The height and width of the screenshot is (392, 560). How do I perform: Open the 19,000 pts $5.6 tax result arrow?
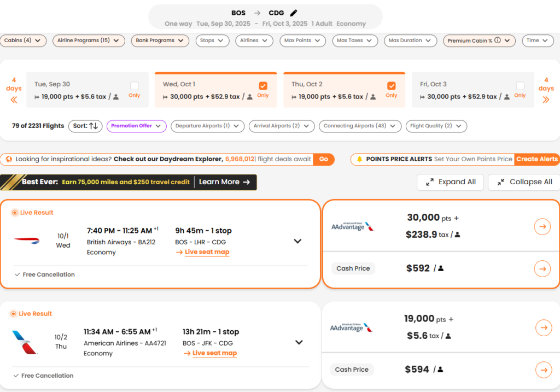pyautogui.click(x=544, y=327)
